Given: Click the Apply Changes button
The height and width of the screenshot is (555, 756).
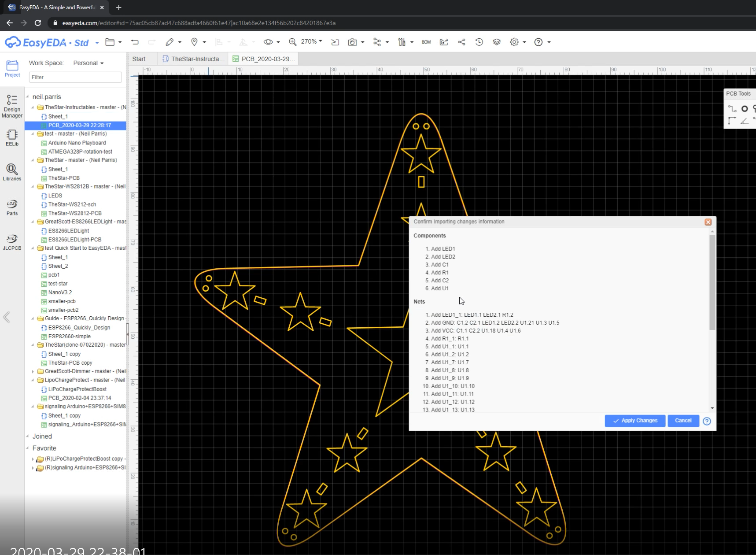Looking at the screenshot, I should 634,421.
